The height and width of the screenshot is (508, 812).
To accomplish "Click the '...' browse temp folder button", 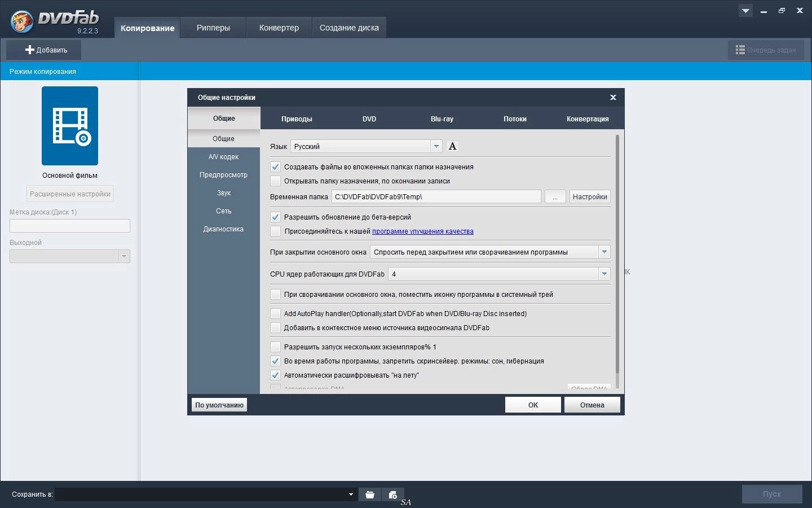I will pos(555,196).
